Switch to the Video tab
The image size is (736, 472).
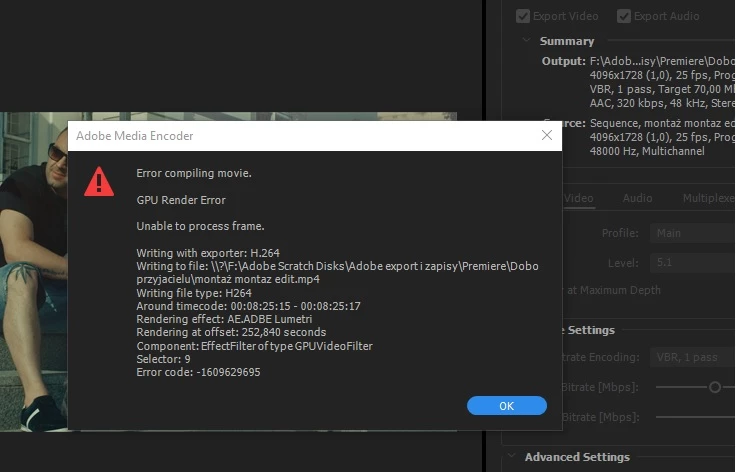pos(578,198)
